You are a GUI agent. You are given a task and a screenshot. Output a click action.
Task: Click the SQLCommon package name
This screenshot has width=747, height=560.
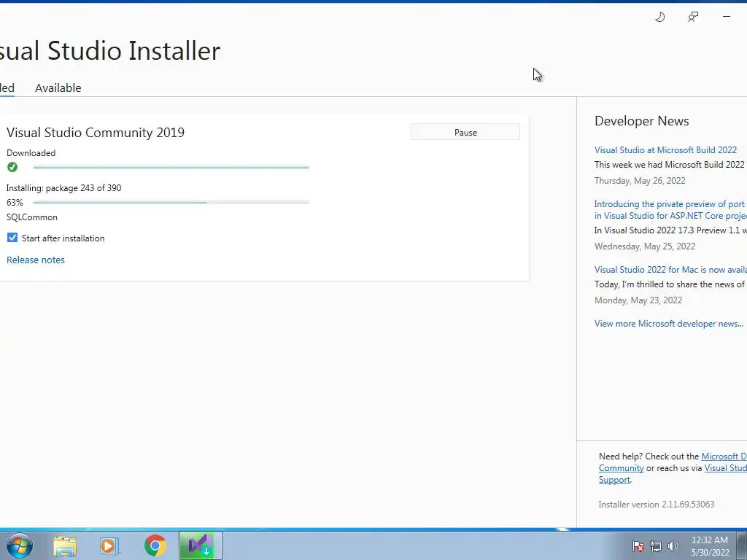[32, 217]
